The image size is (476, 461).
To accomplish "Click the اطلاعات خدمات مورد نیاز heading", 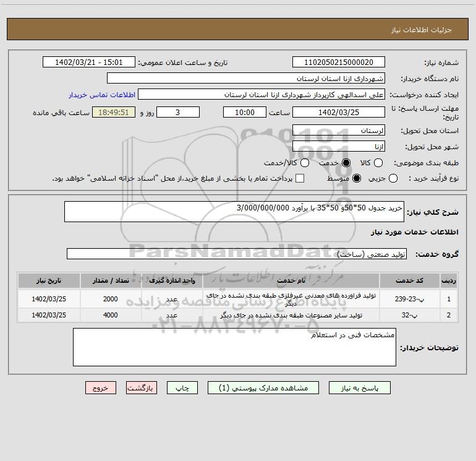I will [415, 232].
